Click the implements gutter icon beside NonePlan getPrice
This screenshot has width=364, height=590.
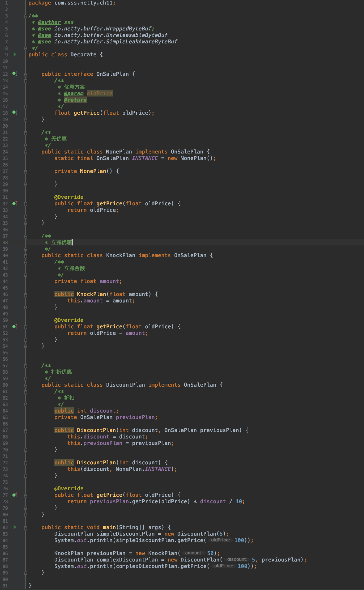click(15, 203)
